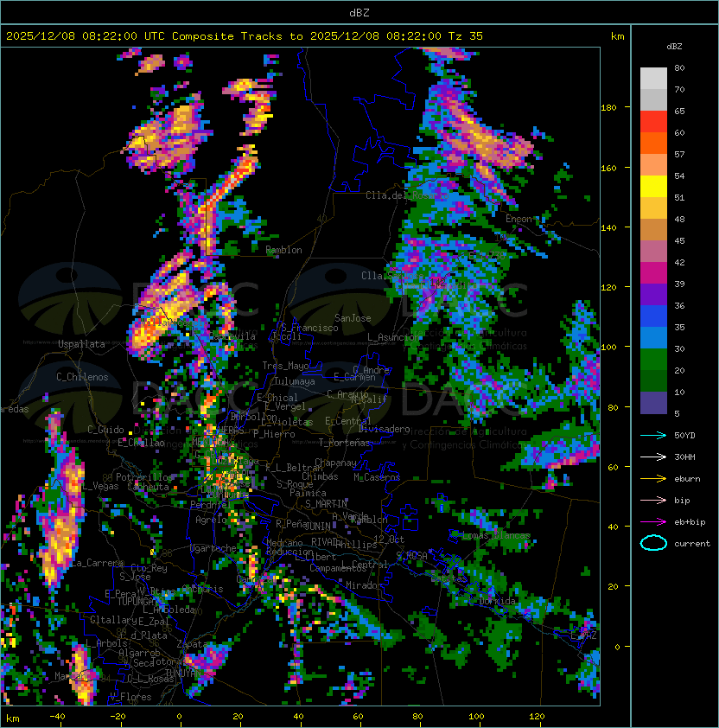Click the 'S_MARTIN' map label

click(x=326, y=504)
